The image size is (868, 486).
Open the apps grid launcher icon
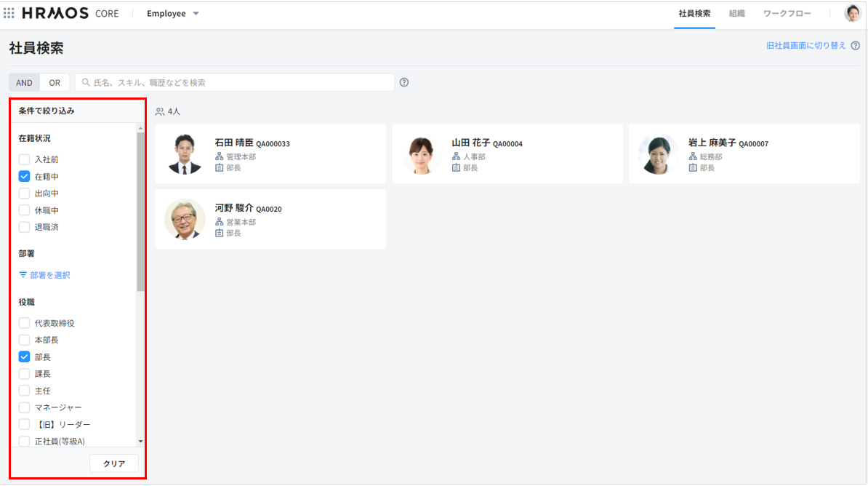[9, 13]
